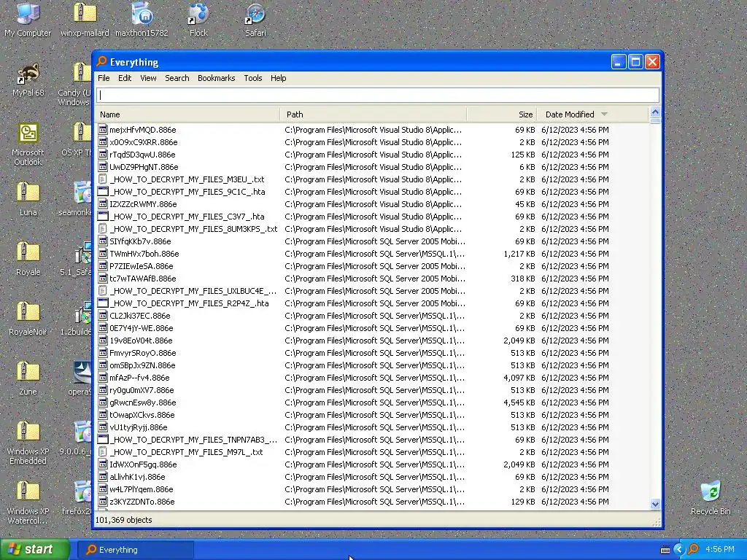
Task: Select icon of _HOW_TO_DECRYPT_MY_FILES_R2P4Z_.hta
Action: (x=103, y=303)
